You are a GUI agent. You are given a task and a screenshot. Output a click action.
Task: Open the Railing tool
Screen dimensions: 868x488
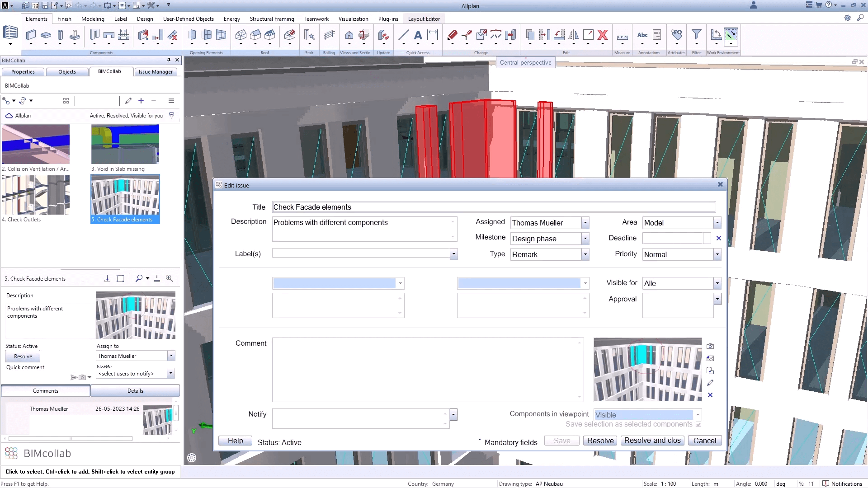pos(329,35)
